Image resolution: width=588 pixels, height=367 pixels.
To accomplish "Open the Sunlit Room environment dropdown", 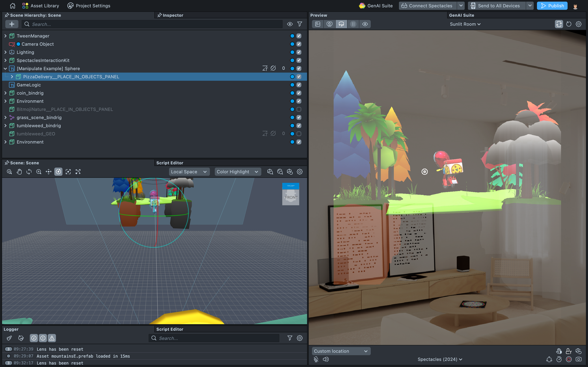I will [465, 24].
